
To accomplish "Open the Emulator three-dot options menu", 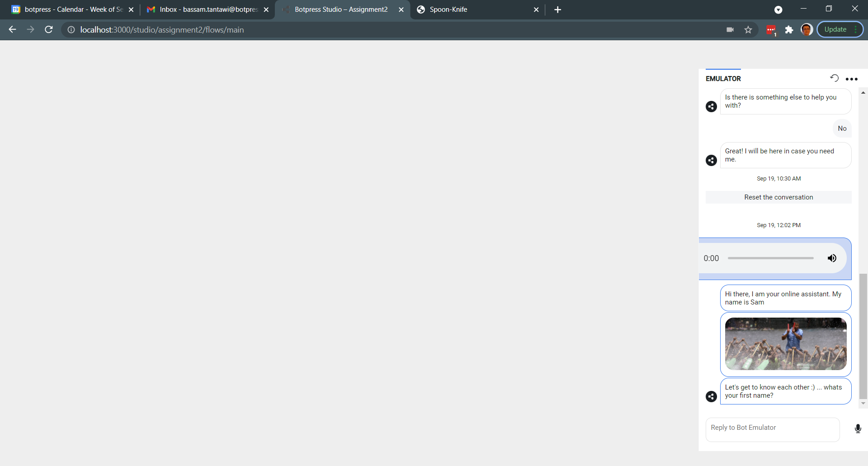I will click(x=852, y=78).
